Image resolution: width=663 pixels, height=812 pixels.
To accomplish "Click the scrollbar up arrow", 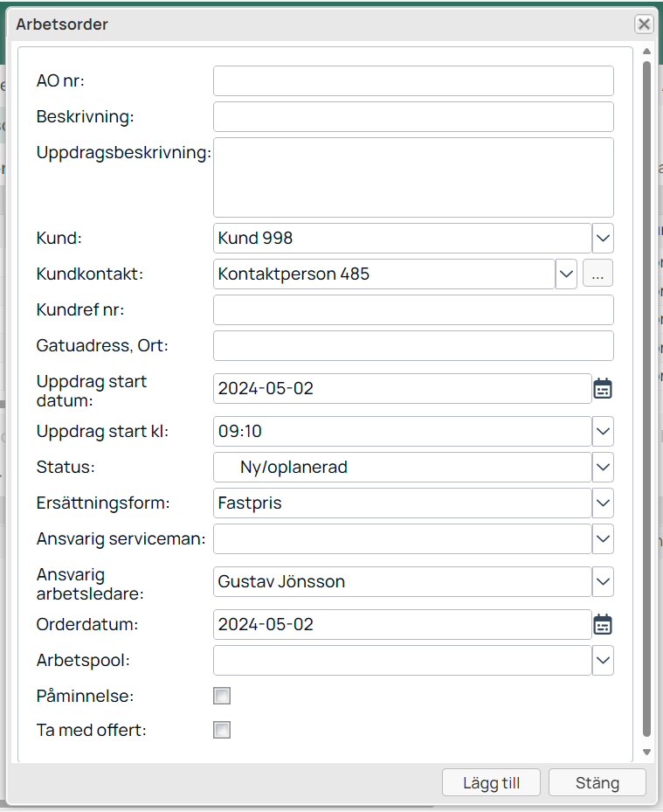I will pos(646,52).
